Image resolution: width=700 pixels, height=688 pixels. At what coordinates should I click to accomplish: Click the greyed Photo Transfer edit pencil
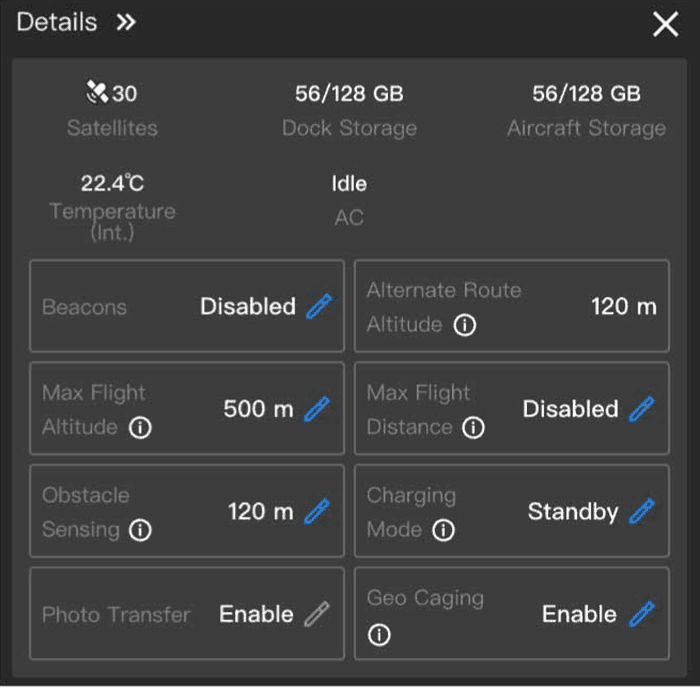coord(316,614)
